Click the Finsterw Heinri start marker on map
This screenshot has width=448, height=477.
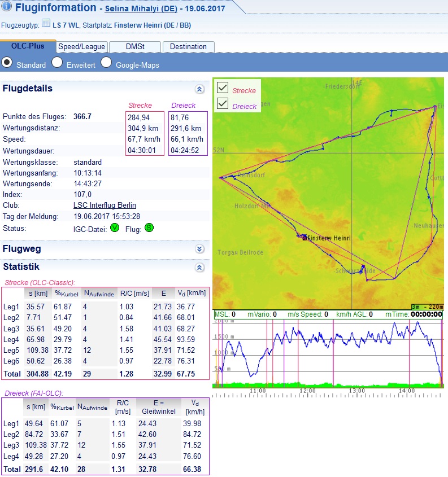(x=305, y=238)
